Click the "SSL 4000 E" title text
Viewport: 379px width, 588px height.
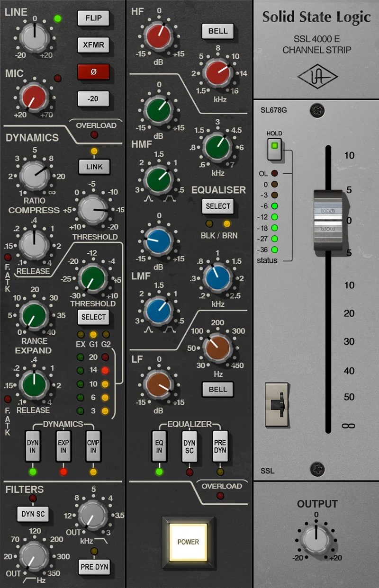click(316, 39)
